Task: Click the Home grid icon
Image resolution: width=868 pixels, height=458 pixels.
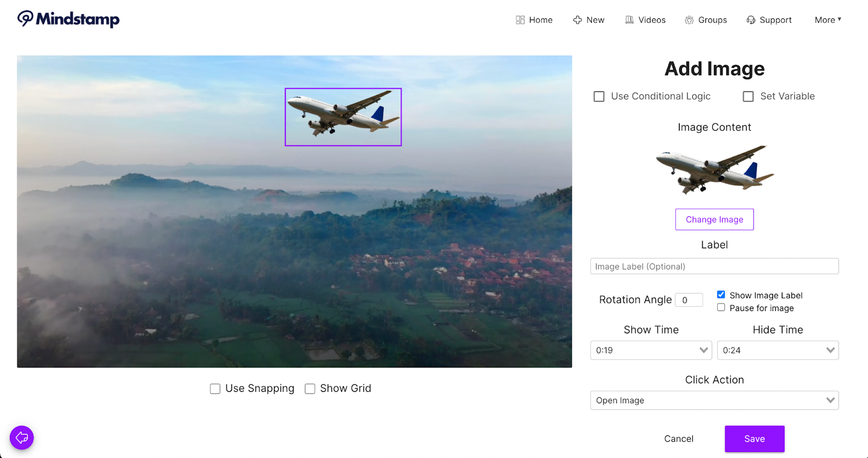Action: coord(520,20)
